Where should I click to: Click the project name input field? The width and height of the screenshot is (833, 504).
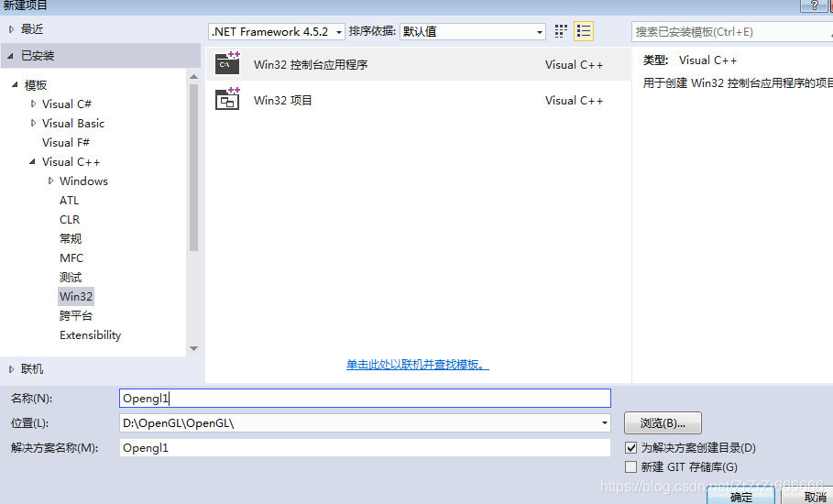[x=365, y=398]
